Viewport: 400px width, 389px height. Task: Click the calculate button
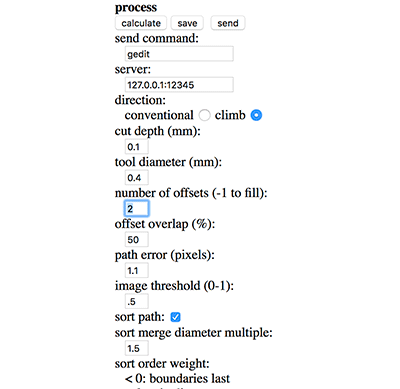(141, 23)
